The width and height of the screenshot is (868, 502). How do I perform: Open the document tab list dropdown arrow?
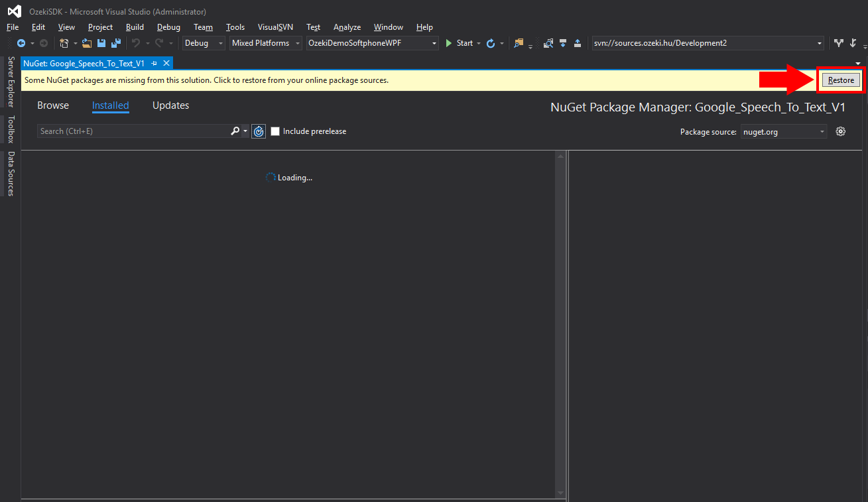click(858, 63)
